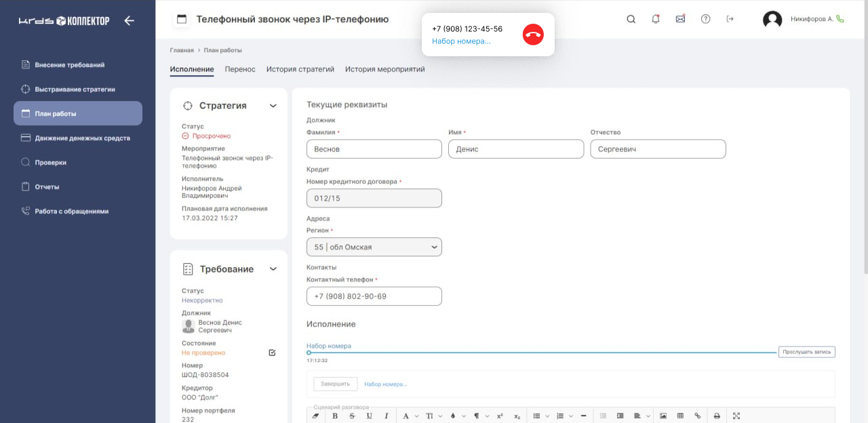Click the search magnifier icon
Viewport: 868px width, 423px height.
coord(631,19)
